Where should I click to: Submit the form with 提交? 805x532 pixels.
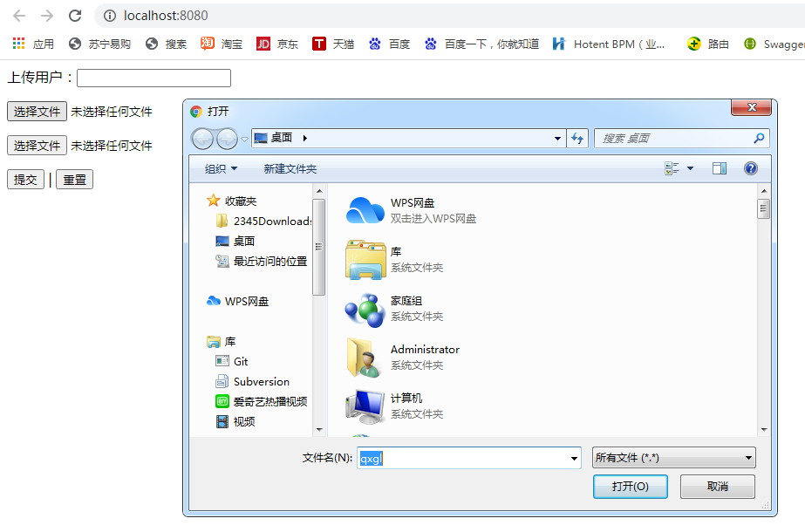pos(25,180)
